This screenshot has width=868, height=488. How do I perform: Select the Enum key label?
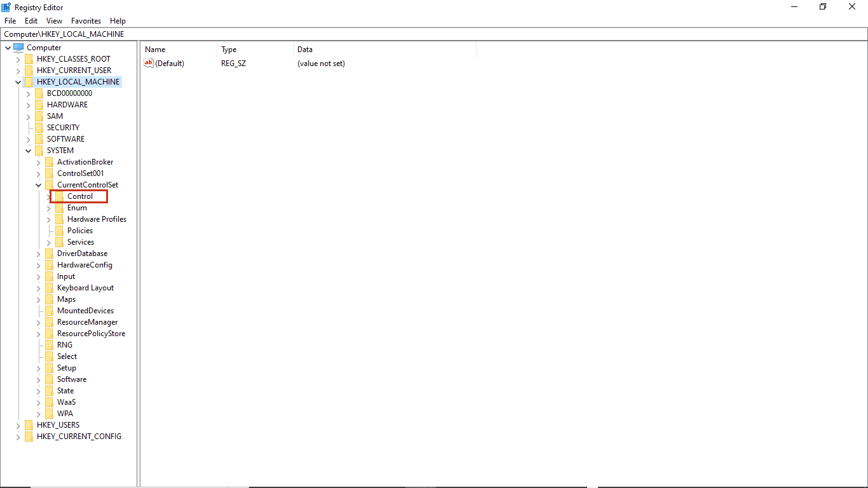point(77,208)
